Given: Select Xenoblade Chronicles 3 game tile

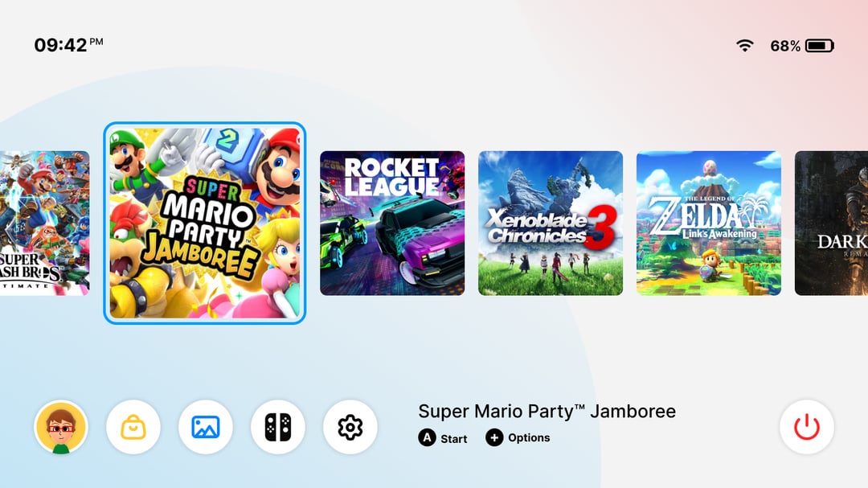Looking at the screenshot, I should pyautogui.click(x=551, y=223).
